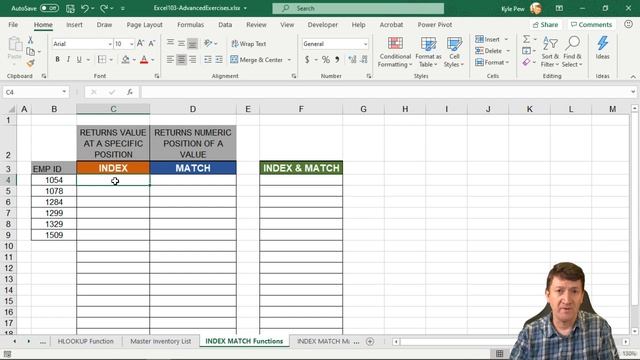640x360 pixels.
Task: Click the Copy icon
Action: (x=30, y=51)
